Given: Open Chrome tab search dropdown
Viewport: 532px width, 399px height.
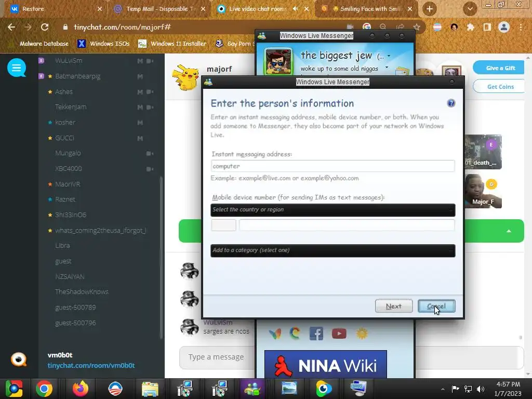Looking at the screenshot, I should (470, 9).
